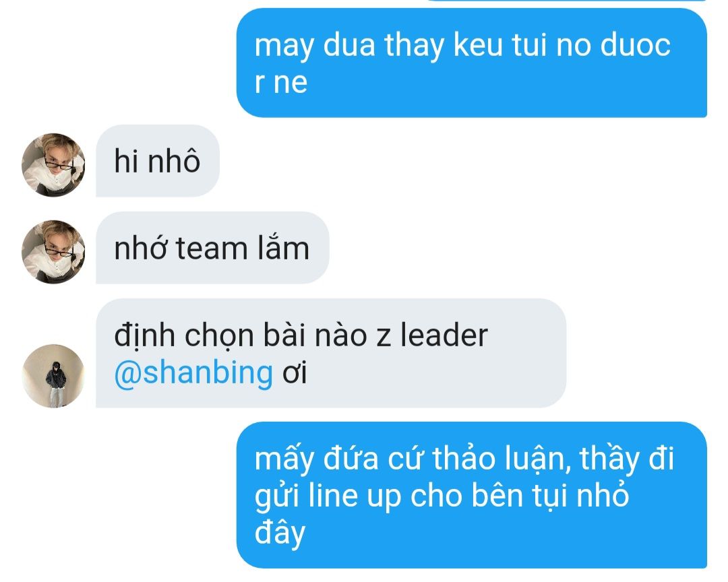
Task: Click the word 'team' in the second reply
Action: pos(212,249)
